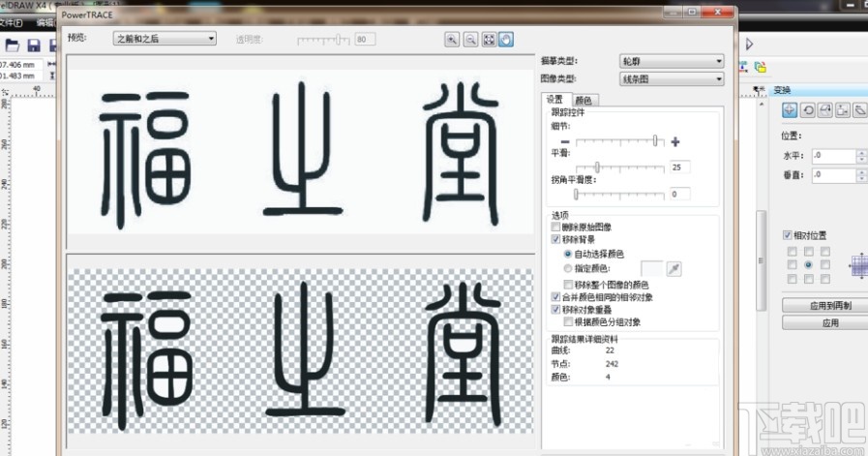
Task: Open the 编辑 menu in CorelDRAW
Action: coord(45,22)
